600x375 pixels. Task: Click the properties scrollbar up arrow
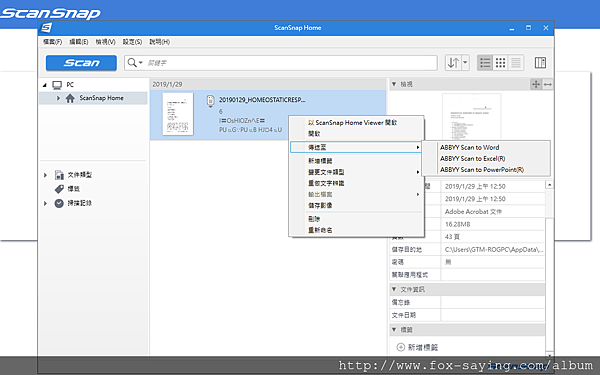click(x=549, y=185)
